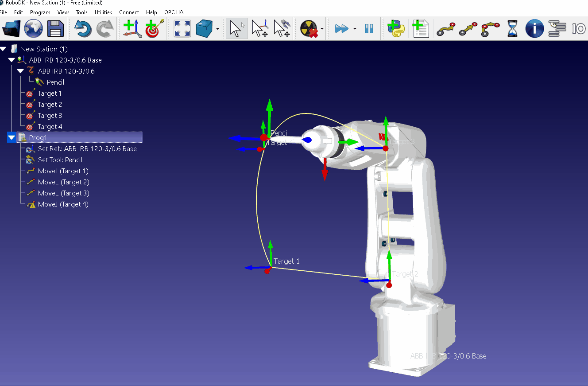The height and width of the screenshot is (386, 588).
Task: Open the OPC UA menu
Action: pos(174,12)
